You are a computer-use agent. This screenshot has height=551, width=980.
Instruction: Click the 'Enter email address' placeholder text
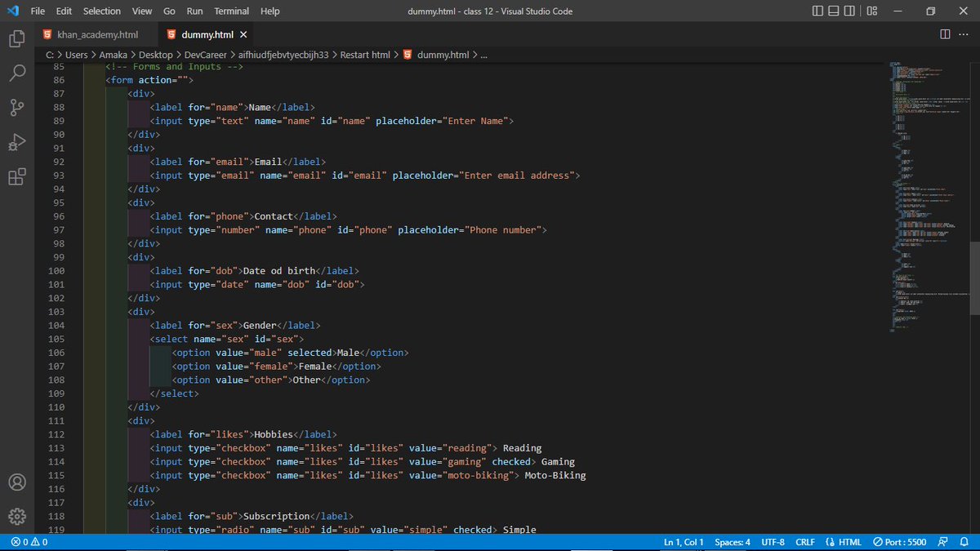[519, 176]
